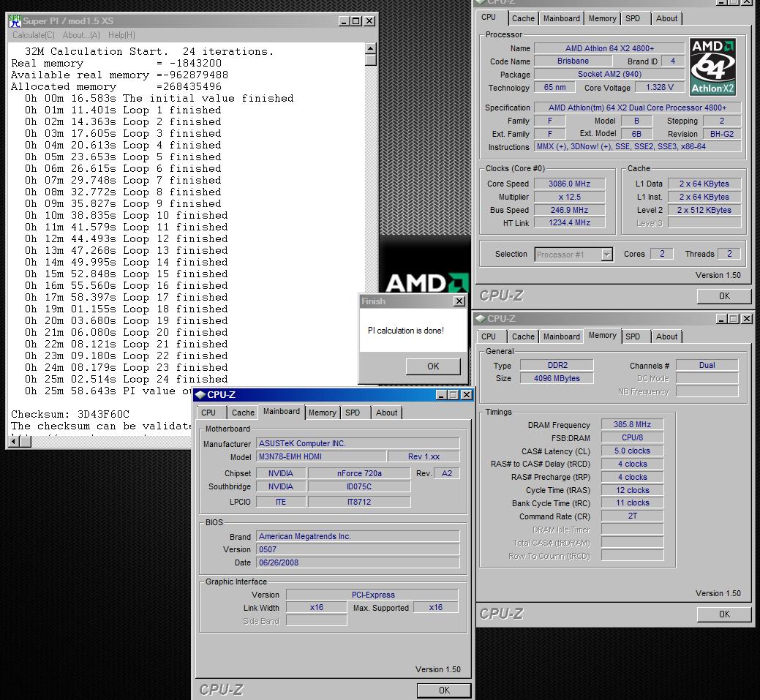The height and width of the screenshot is (700, 760).
Task: Open the Calculate menu in Super PI
Action: [x=34, y=35]
